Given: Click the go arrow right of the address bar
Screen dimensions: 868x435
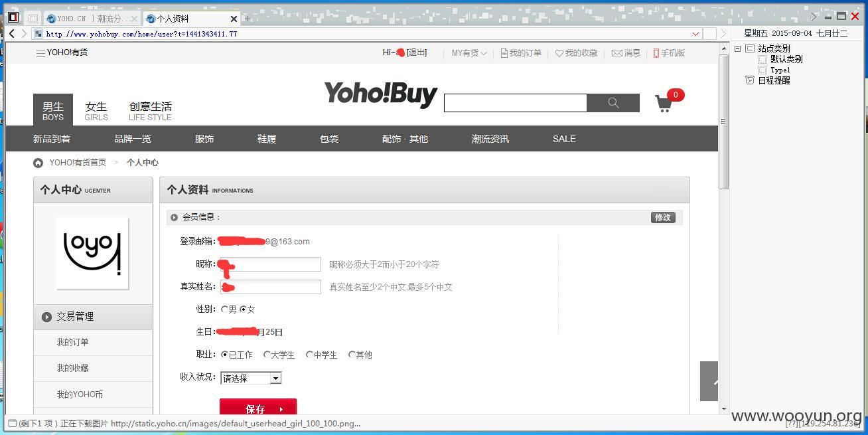Looking at the screenshot, I should pyautogui.click(x=723, y=34).
